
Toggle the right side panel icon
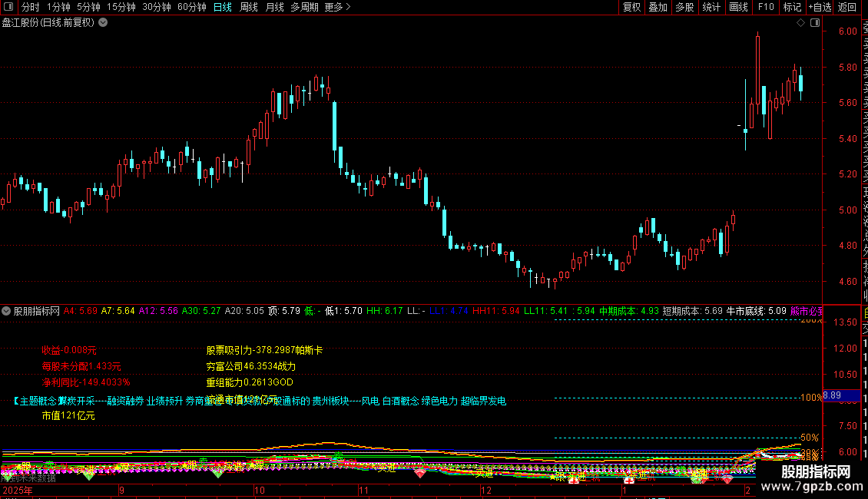click(815, 23)
